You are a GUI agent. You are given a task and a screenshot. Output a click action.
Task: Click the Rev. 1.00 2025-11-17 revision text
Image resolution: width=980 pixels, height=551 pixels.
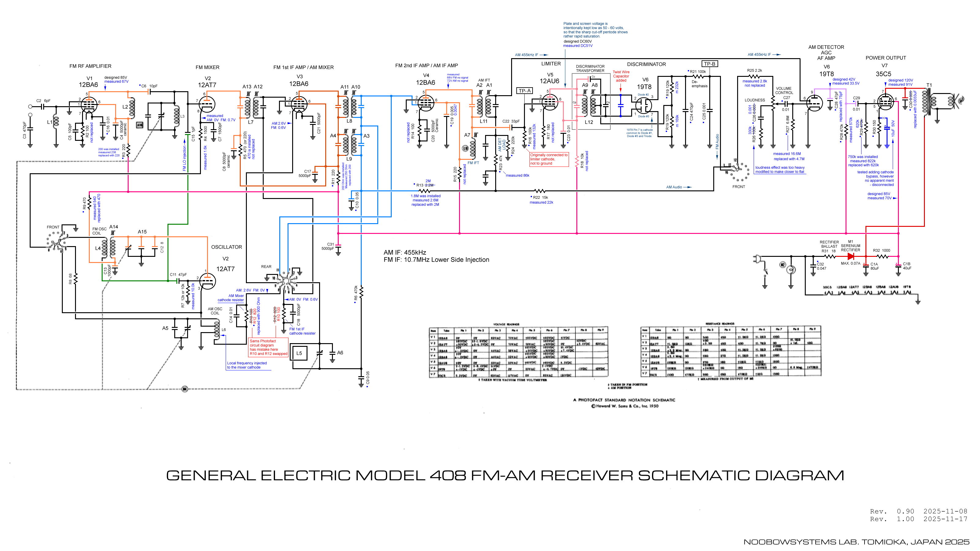click(918, 519)
